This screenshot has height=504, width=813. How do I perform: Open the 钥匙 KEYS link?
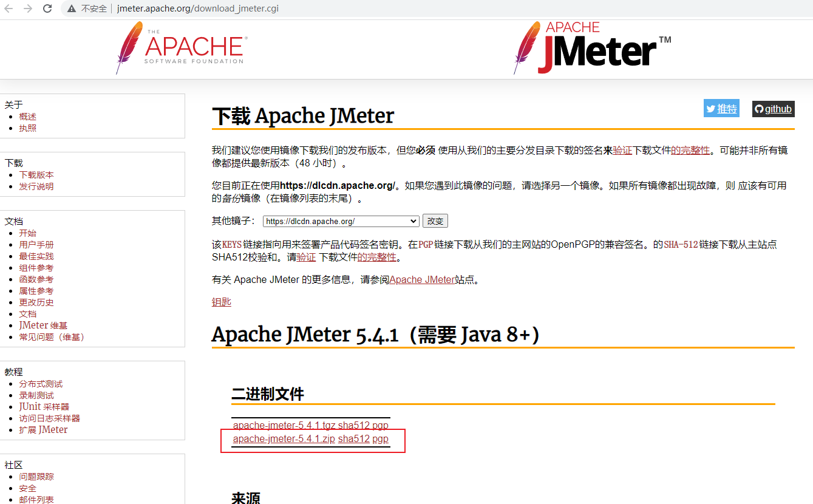pyautogui.click(x=222, y=302)
